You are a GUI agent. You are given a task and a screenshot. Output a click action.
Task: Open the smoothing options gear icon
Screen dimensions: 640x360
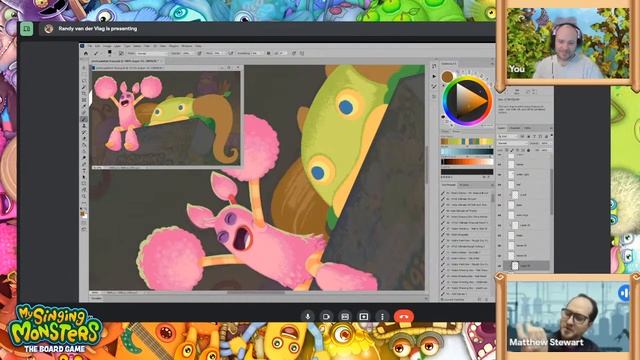pyautogui.click(x=268, y=53)
